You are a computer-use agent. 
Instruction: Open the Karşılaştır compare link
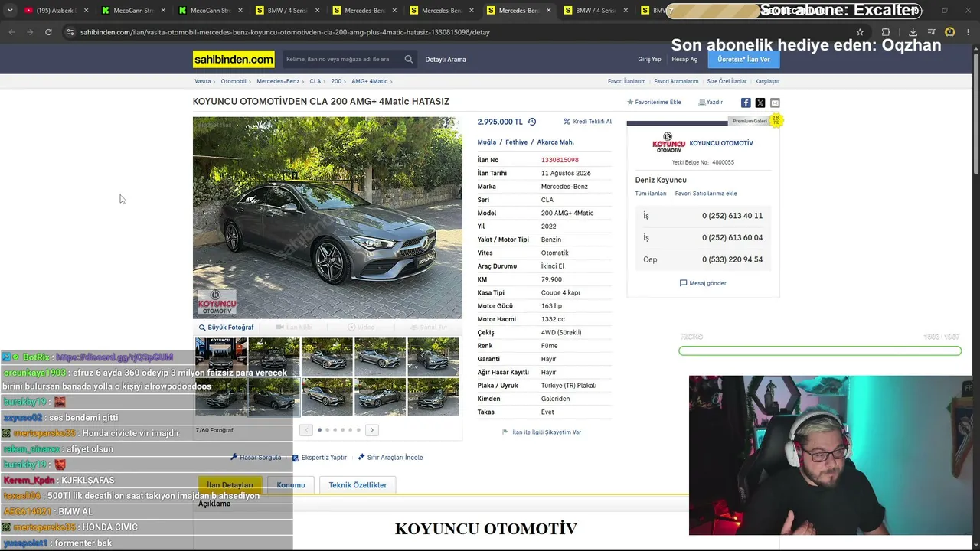(767, 81)
